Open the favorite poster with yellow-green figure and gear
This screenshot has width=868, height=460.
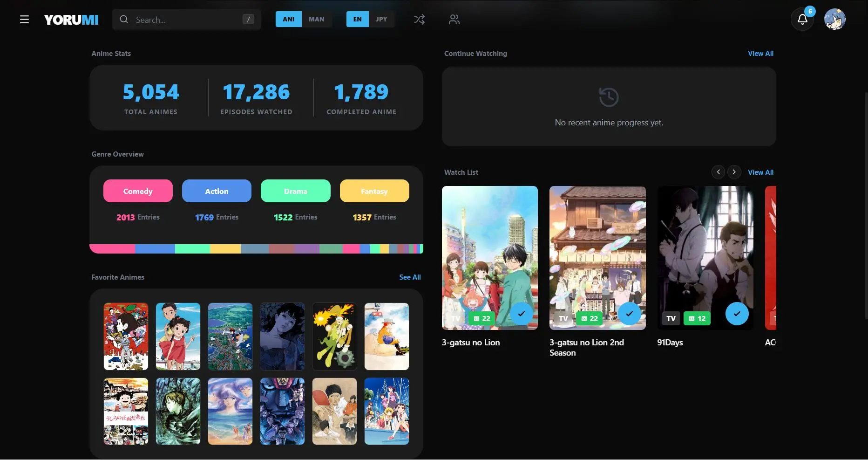334,336
